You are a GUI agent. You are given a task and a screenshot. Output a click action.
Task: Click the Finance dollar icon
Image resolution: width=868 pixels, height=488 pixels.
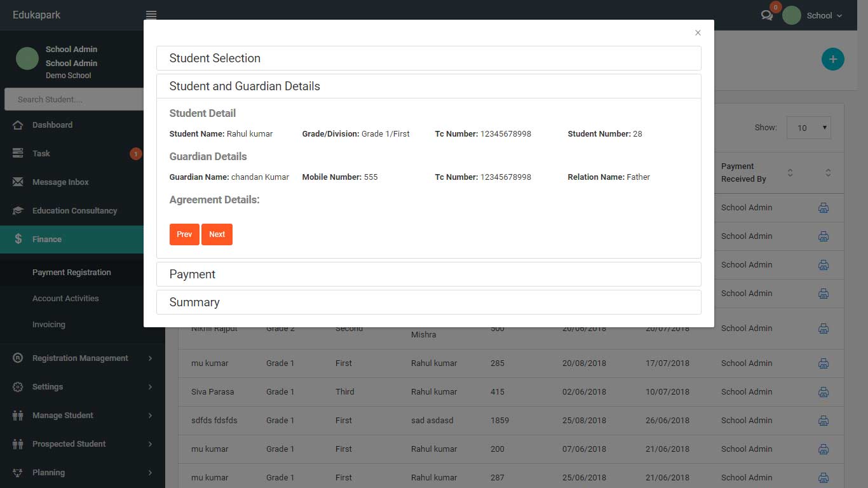[x=18, y=239]
